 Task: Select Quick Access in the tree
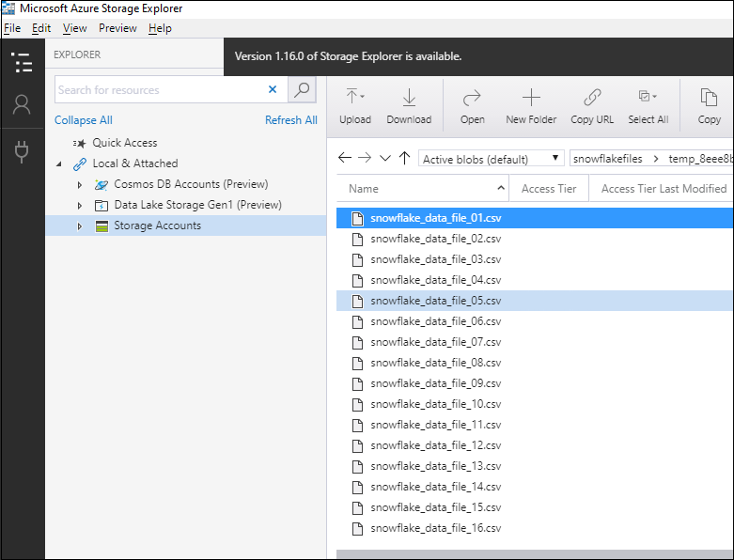click(124, 143)
